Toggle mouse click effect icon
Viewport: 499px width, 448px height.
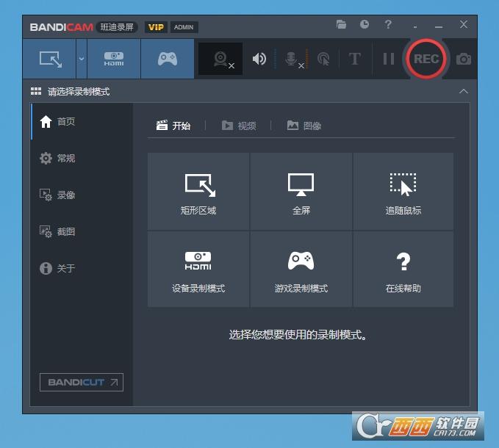click(x=323, y=59)
